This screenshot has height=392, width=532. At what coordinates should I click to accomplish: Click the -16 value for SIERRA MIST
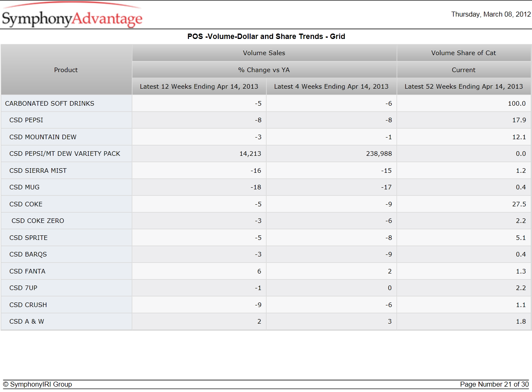pos(256,170)
